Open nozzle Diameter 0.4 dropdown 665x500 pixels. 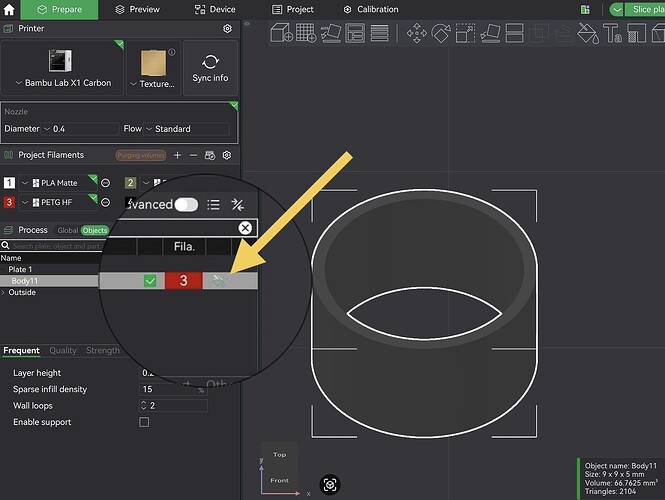pyautogui.click(x=81, y=129)
